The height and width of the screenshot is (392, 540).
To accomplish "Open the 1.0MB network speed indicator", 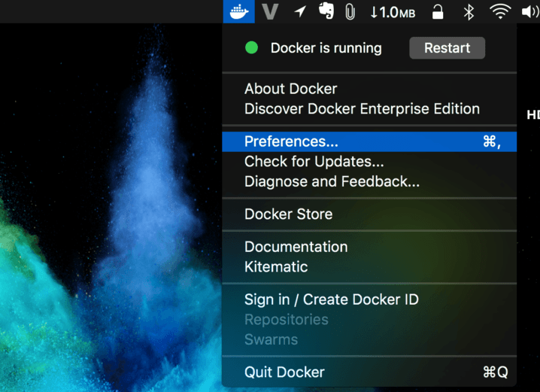I will [393, 12].
